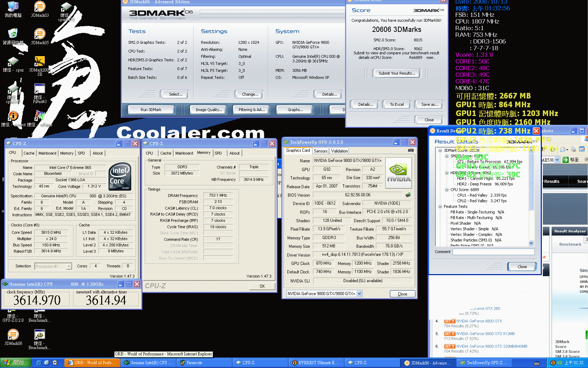Open the 3DMark05 desktop shortcut

(x=40, y=36)
